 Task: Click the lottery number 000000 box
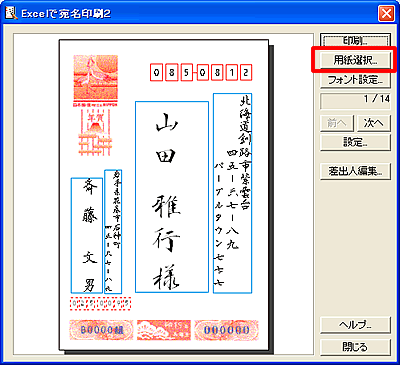click(227, 330)
